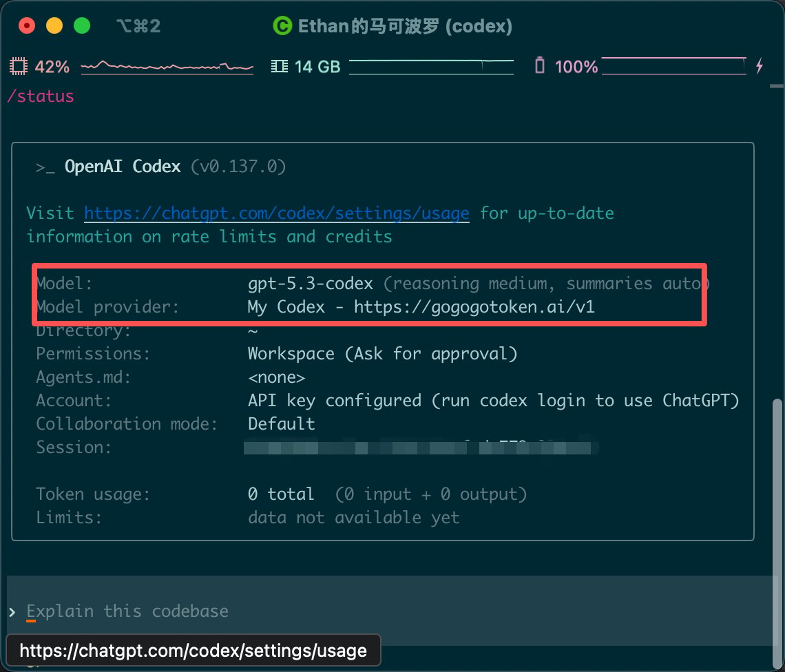
Task: Click the Account: label
Action: (74, 401)
